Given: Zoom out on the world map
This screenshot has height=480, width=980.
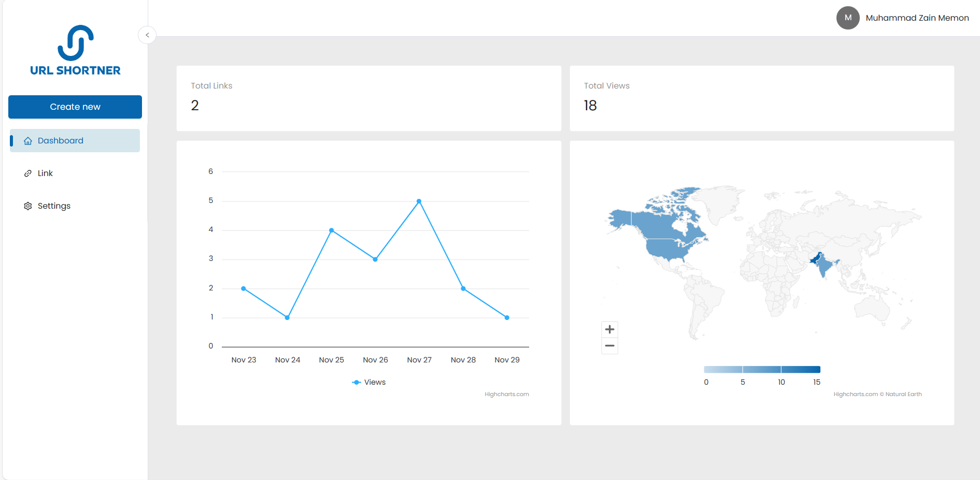Looking at the screenshot, I should pyautogui.click(x=609, y=346).
